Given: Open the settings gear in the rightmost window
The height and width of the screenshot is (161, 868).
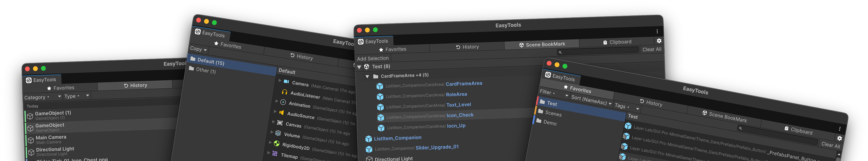Looking at the screenshot, I should point(839,138).
